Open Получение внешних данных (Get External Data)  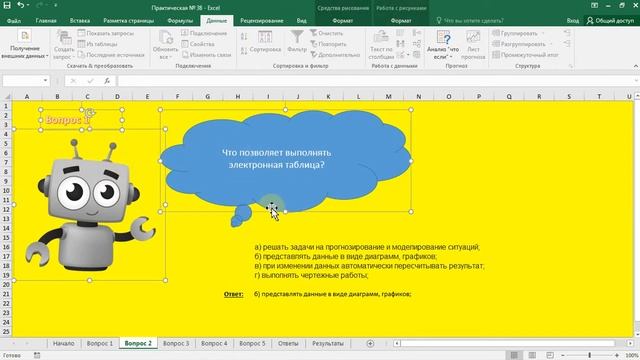pyautogui.click(x=24, y=44)
